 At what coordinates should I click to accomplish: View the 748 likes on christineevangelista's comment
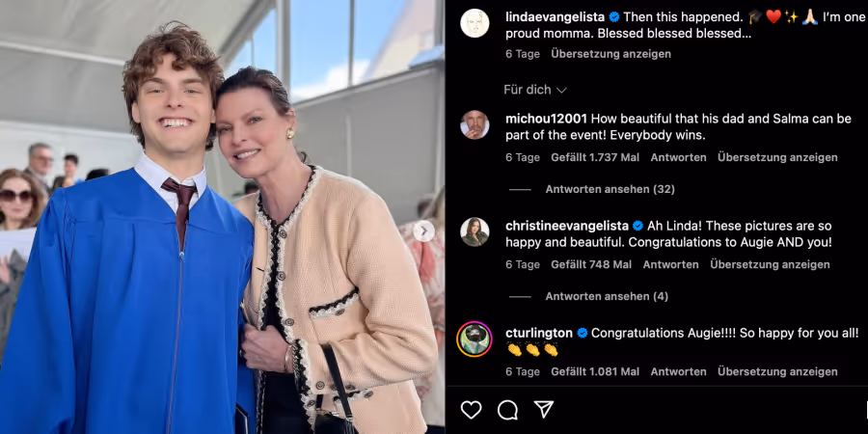591,265
